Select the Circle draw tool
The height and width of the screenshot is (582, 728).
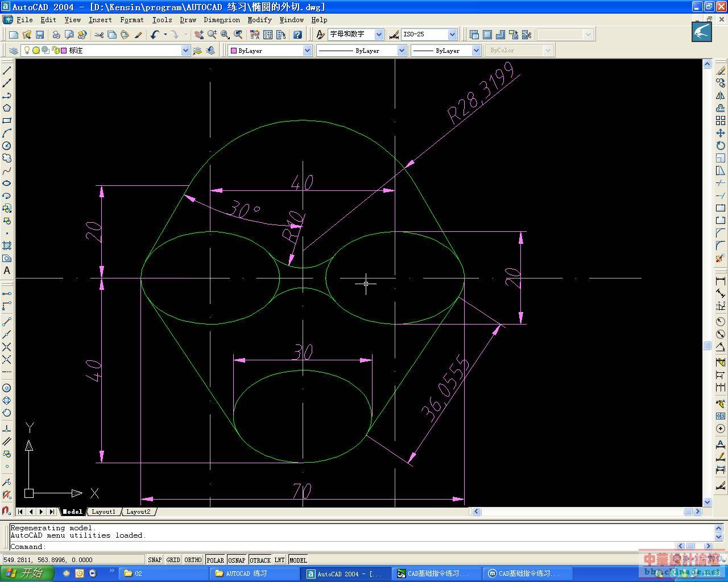point(7,145)
